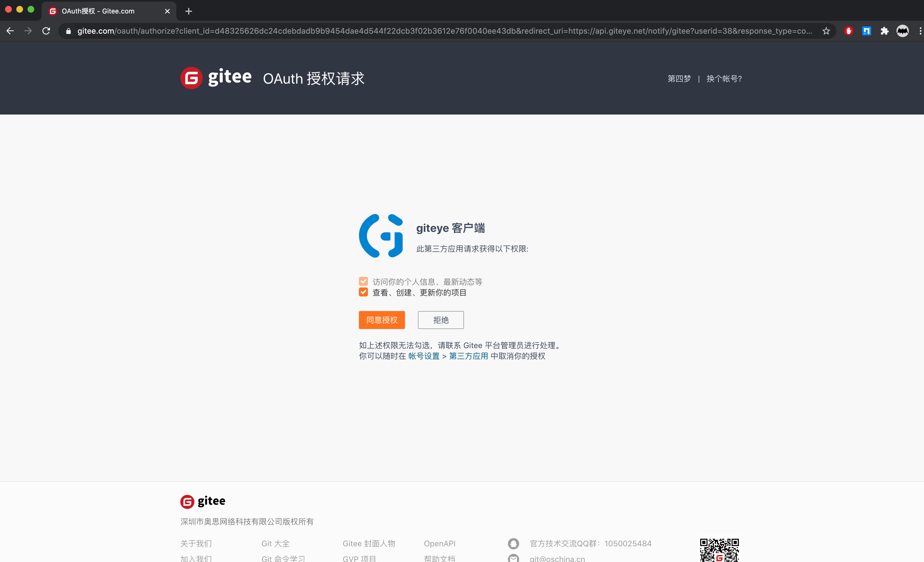924x562 pixels.
Task: Click the browser forward arrow
Action: click(x=28, y=31)
